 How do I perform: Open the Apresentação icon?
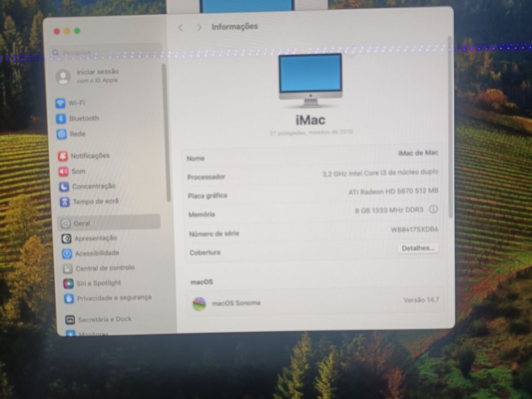pyautogui.click(x=66, y=239)
